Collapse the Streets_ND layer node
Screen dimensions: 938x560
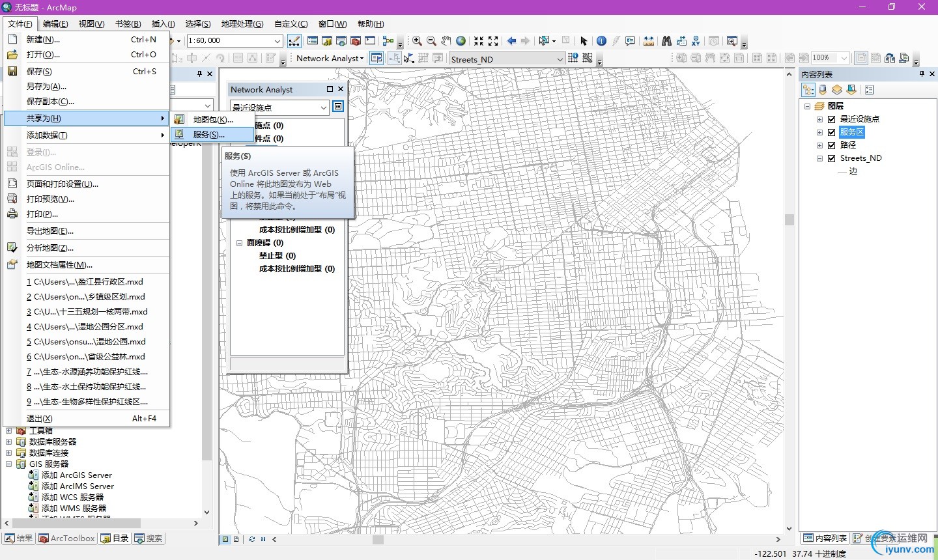819,158
